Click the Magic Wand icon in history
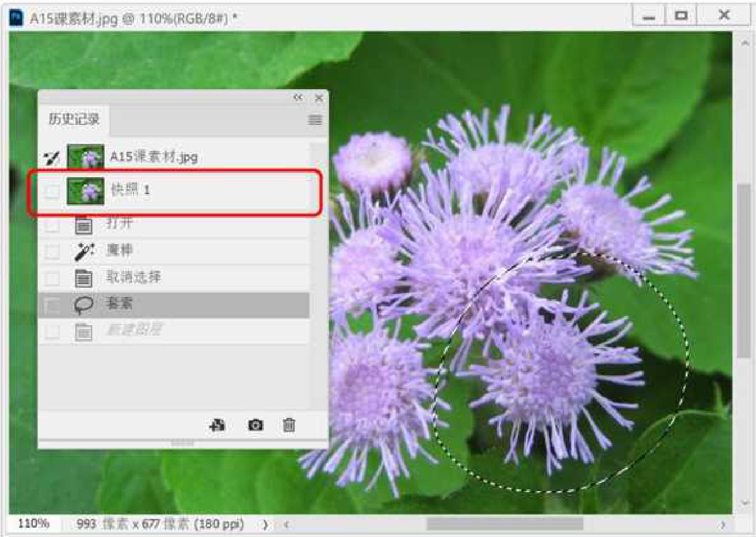 point(84,251)
